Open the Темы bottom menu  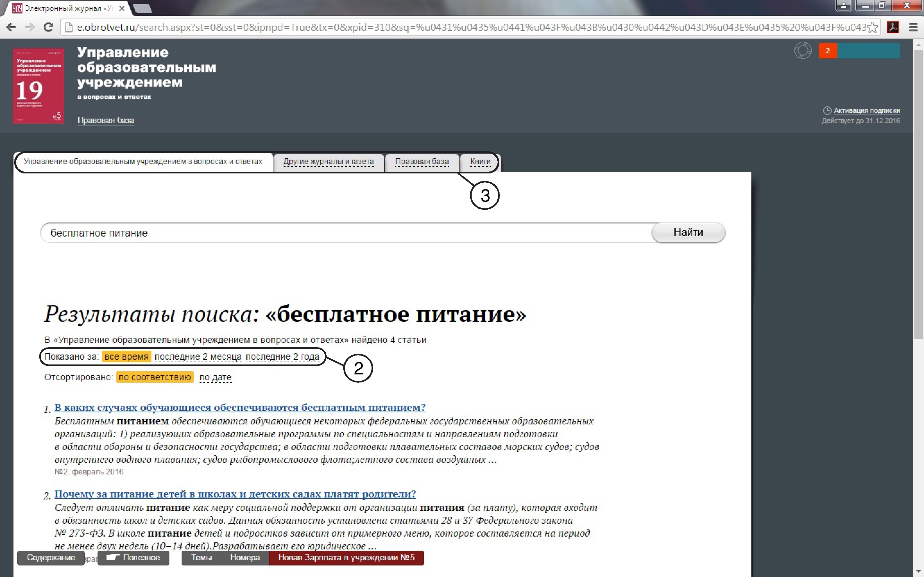point(201,557)
